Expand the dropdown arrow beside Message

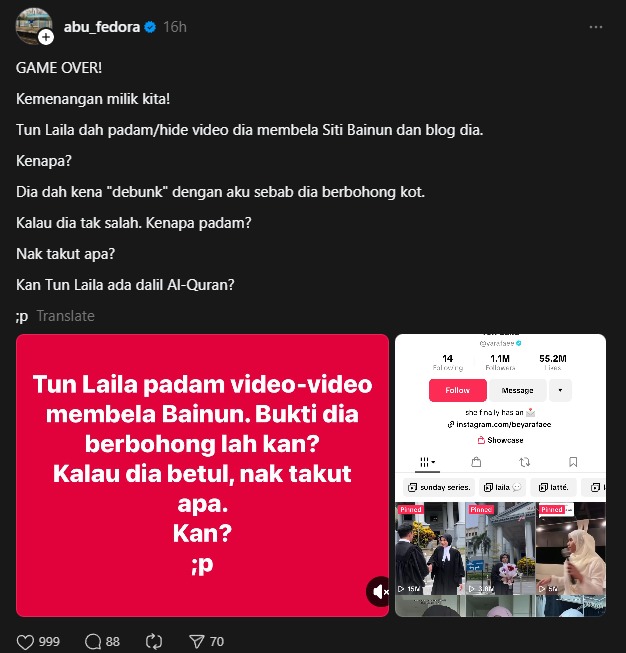560,390
